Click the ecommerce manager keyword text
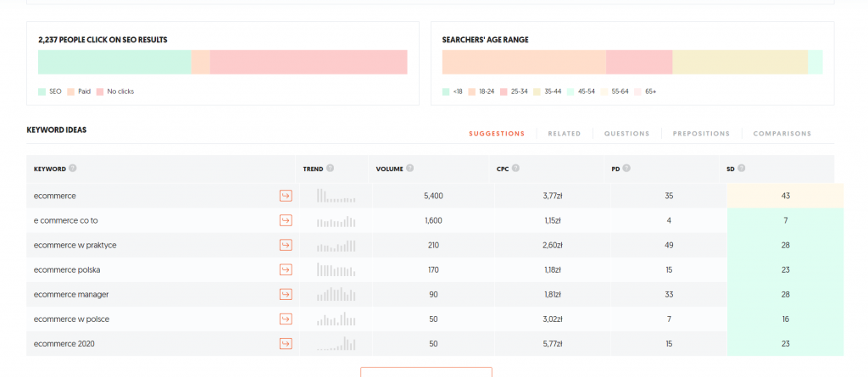 pos(71,294)
